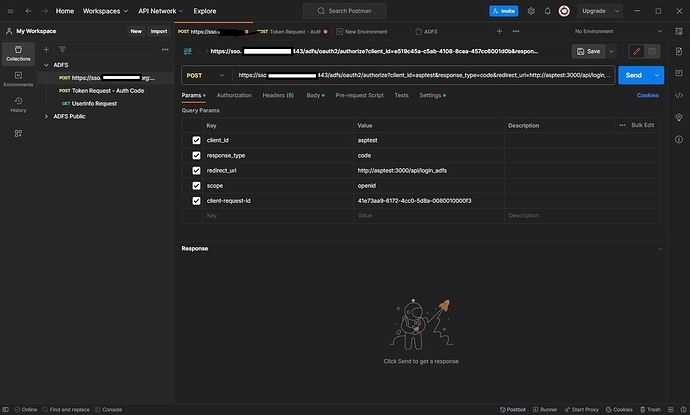Expand the ADFS Public collection
Viewport: 690px width, 415px height.
tap(46, 117)
